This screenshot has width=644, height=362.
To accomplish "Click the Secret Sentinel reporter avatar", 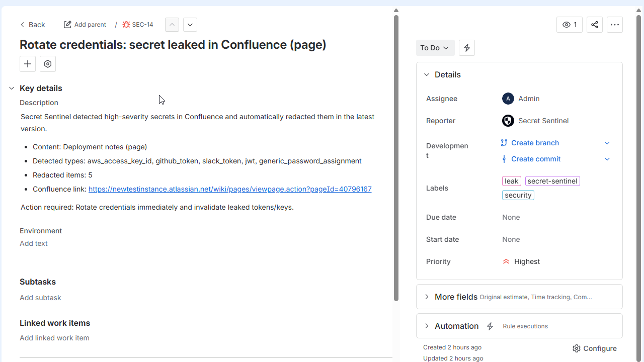I will coord(508,121).
